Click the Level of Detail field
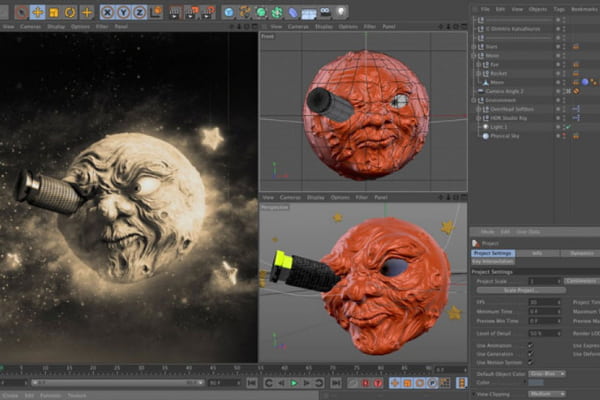 545,333
